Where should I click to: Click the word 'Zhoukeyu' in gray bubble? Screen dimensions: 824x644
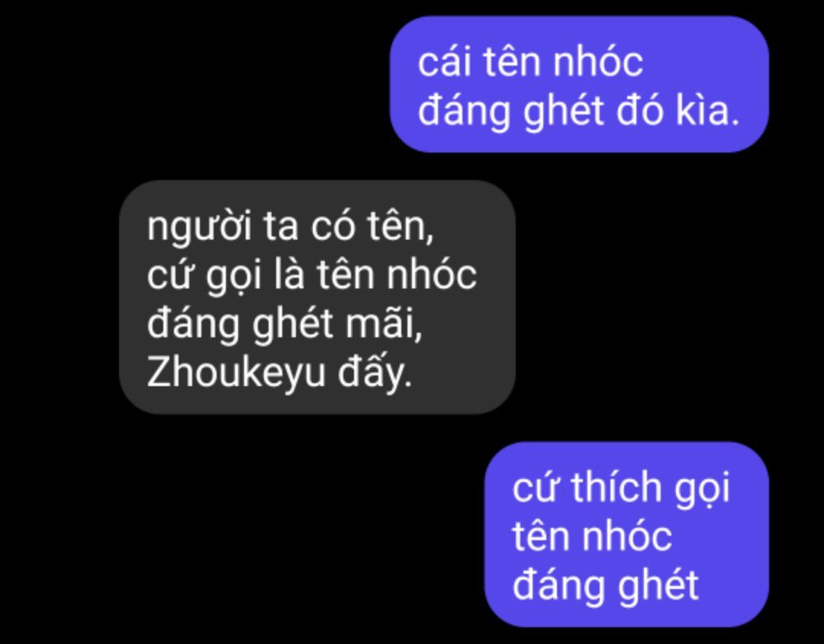point(236,371)
